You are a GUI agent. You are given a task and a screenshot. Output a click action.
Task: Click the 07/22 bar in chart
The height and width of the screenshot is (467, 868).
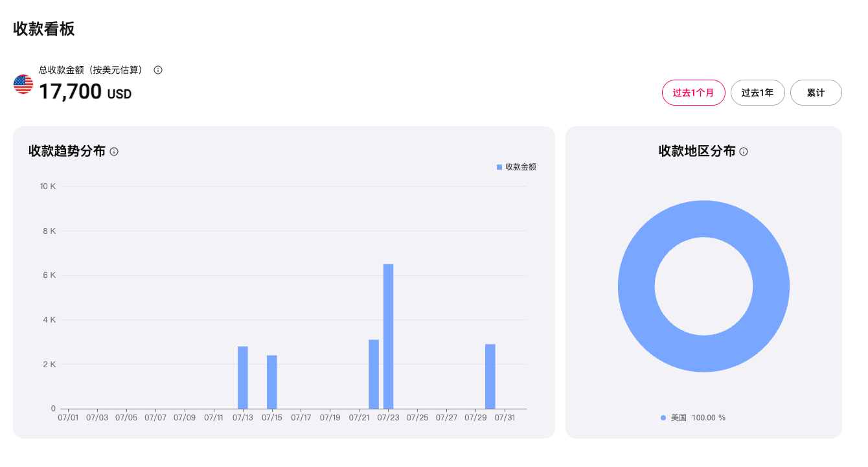click(374, 374)
